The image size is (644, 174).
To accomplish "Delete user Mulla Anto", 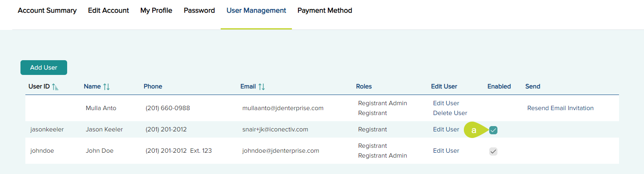I will coord(450,113).
